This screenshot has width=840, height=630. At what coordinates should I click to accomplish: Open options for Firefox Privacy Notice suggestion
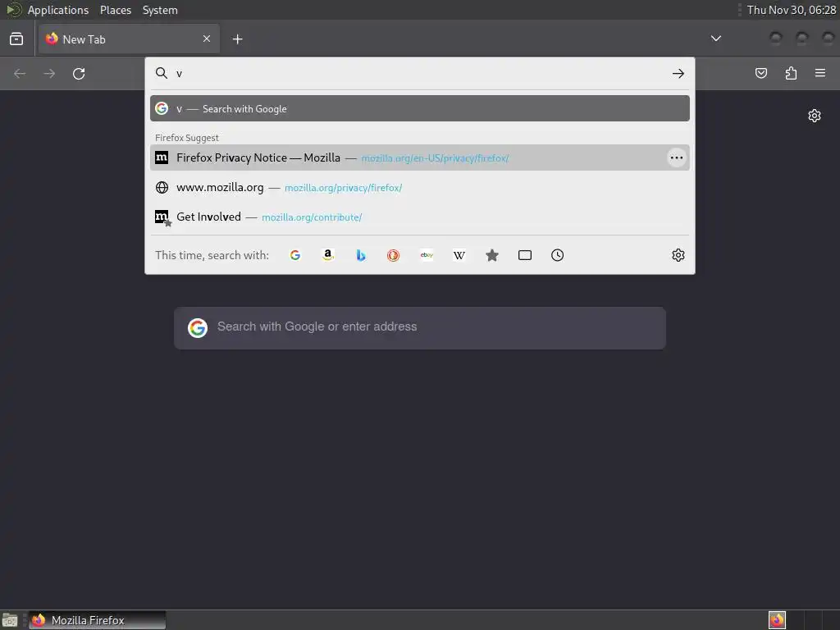click(x=677, y=157)
